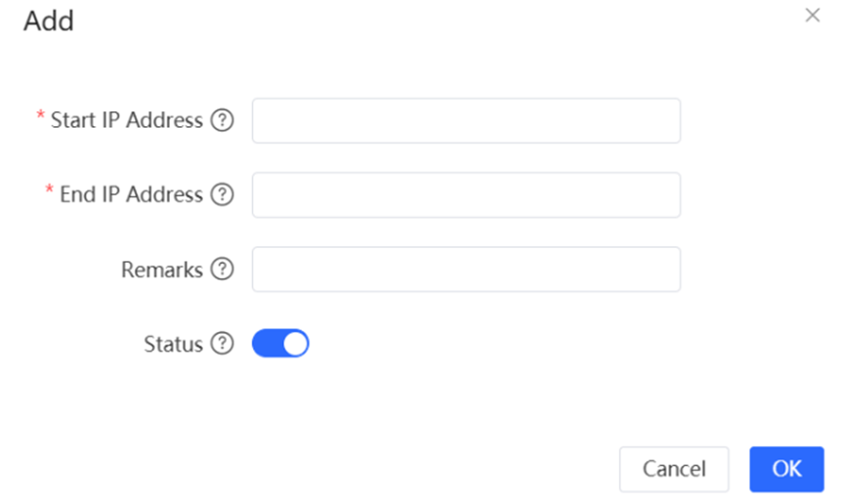Cancel the Add dialog

(x=674, y=469)
